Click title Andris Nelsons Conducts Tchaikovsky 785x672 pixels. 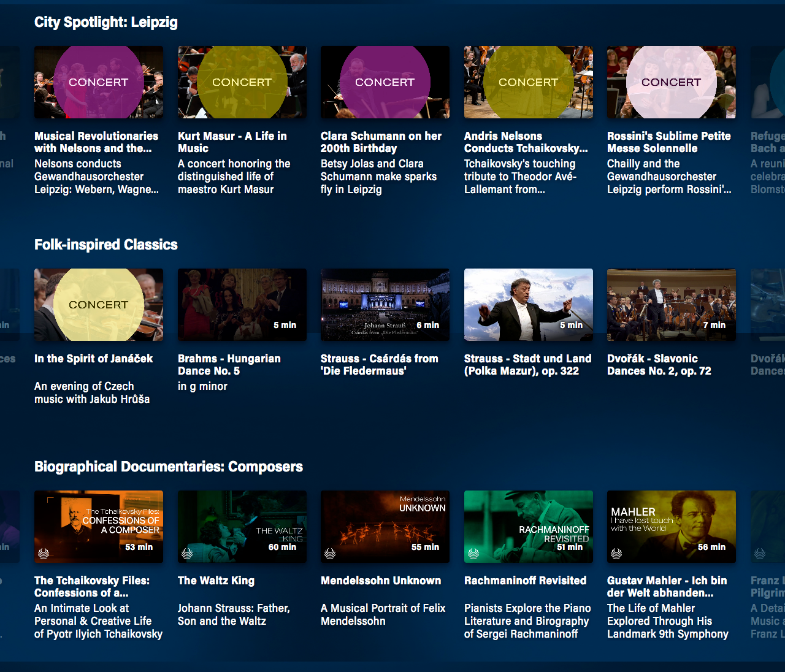click(x=526, y=142)
